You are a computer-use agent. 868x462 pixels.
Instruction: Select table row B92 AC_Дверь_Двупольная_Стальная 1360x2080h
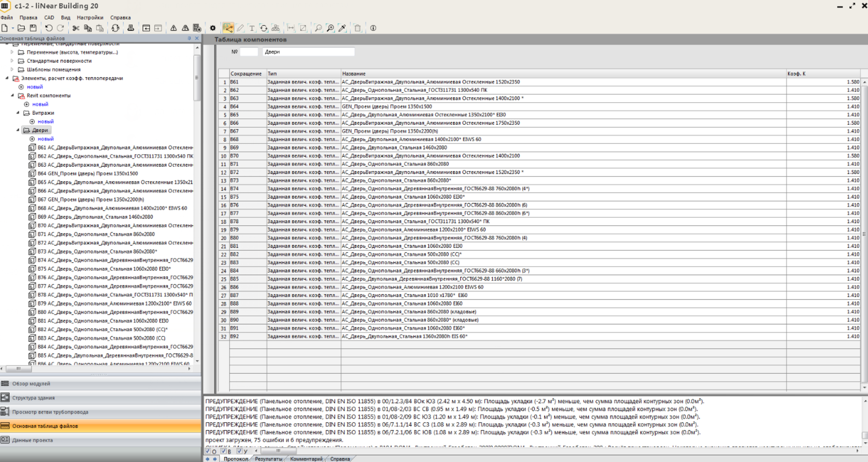(539, 336)
